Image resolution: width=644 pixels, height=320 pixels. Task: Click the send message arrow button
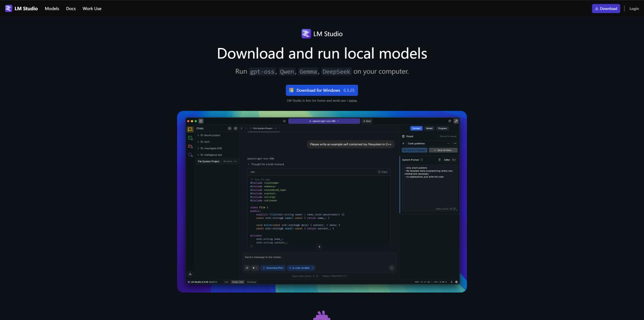click(x=391, y=268)
